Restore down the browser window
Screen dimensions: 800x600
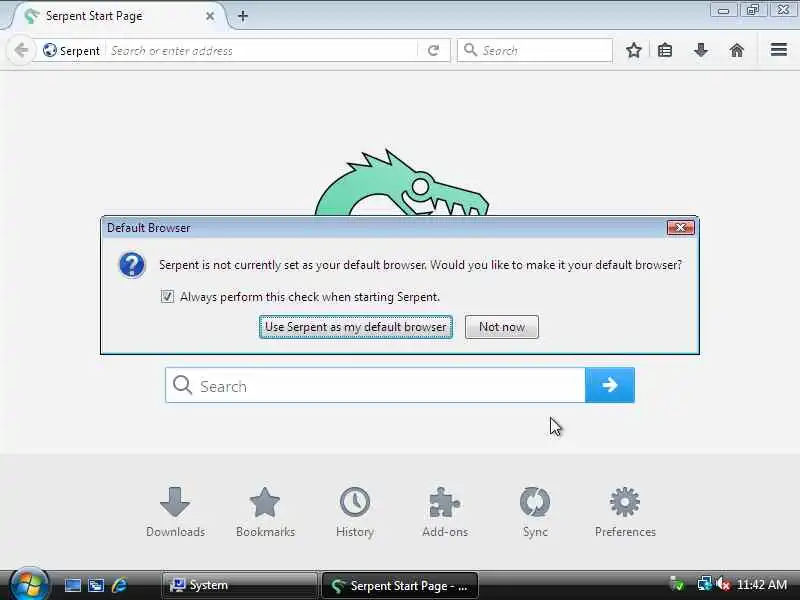(x=753, y=10)
